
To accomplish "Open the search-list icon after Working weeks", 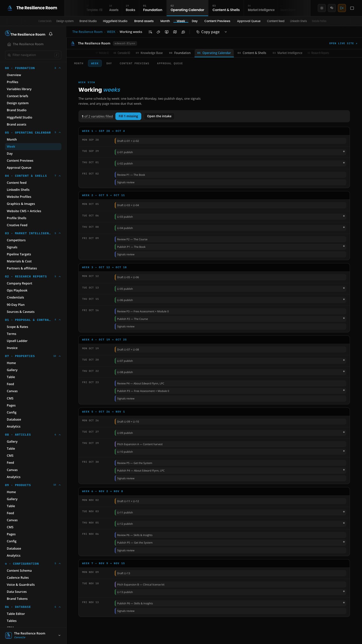I will click(x=150, y=32).
